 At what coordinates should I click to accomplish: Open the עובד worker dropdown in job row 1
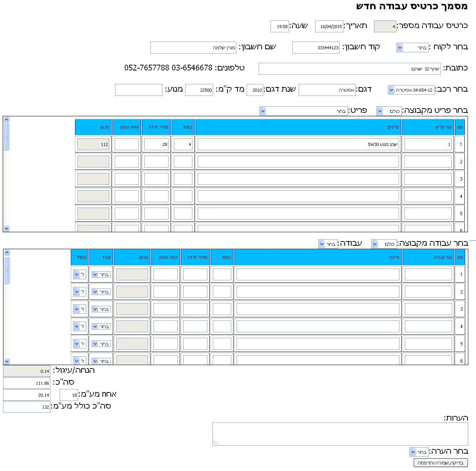101,275
